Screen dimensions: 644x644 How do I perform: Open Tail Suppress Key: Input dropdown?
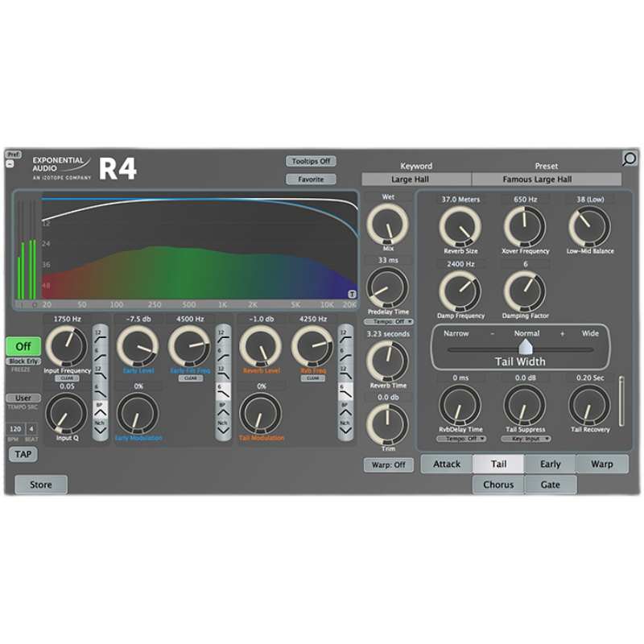click(526, 439)
